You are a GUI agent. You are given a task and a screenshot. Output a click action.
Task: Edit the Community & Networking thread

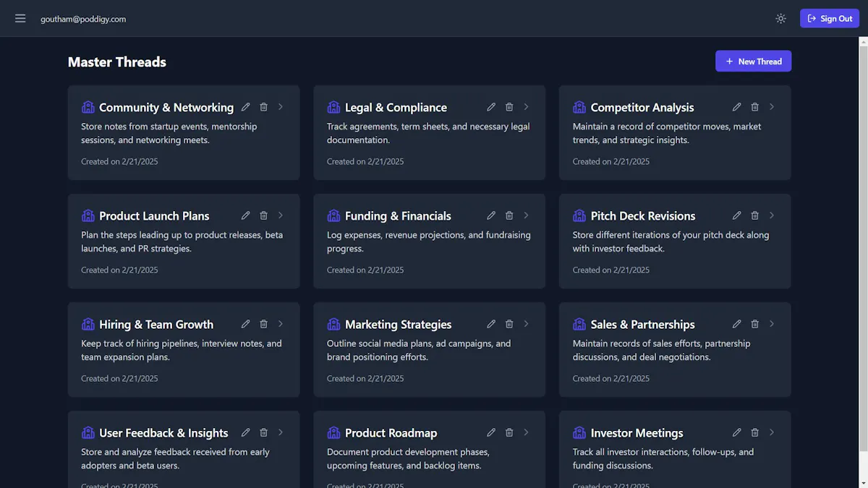(246, 107)
